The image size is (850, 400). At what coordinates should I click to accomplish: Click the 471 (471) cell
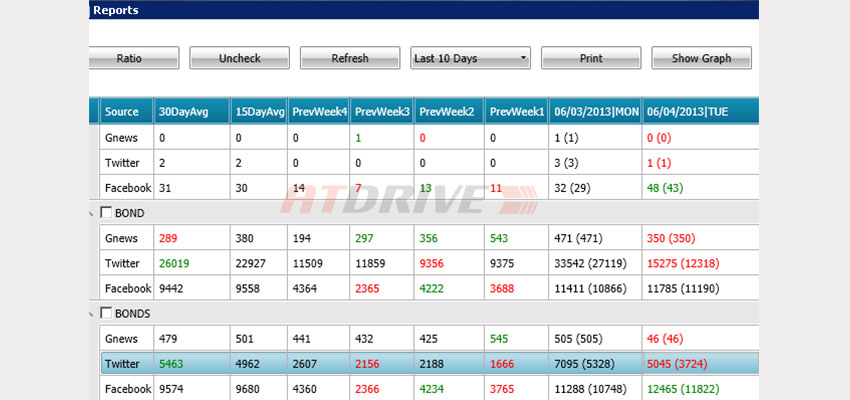tap(596, 238)
